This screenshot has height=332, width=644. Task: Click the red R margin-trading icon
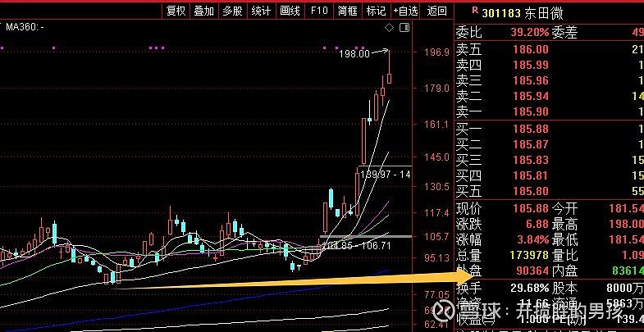(475, 11)
